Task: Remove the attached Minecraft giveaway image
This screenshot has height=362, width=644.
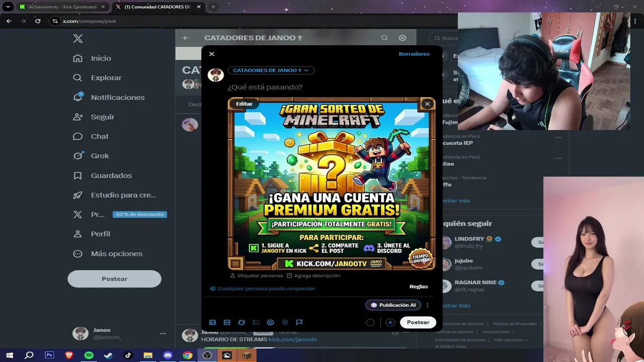Action: (x=427, y=104)
